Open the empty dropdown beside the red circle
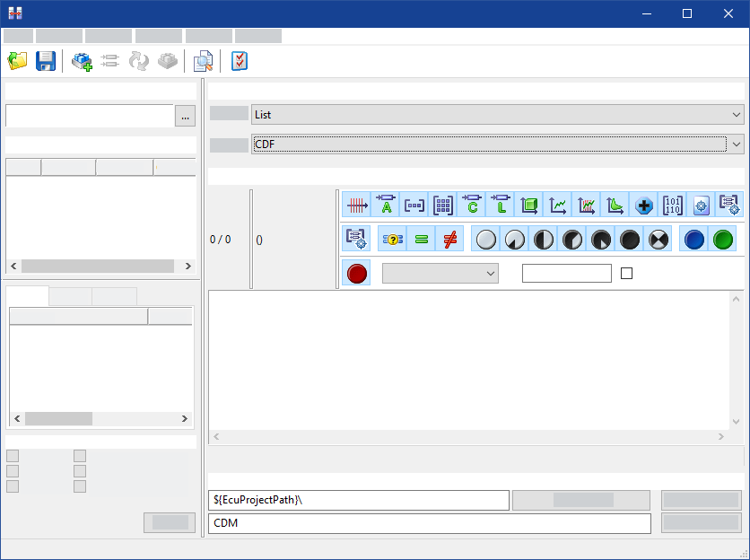The image size is (750, 560). (440, 274)
